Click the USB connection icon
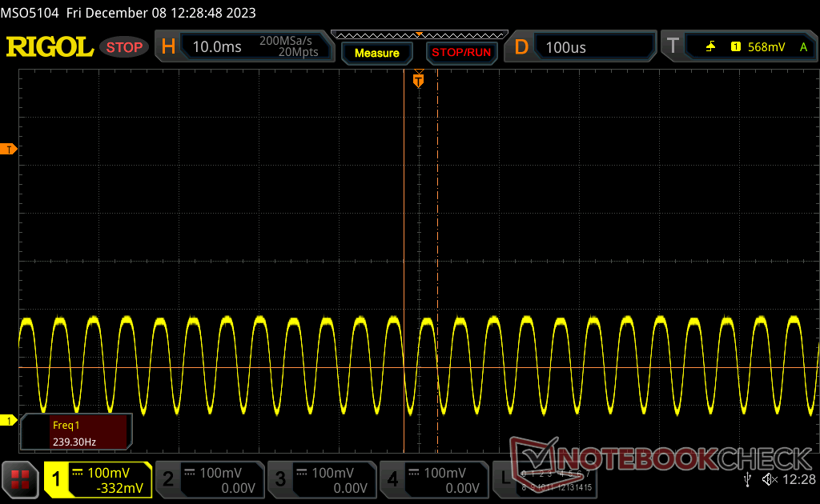The image size is (820, 504). [747, 479]
